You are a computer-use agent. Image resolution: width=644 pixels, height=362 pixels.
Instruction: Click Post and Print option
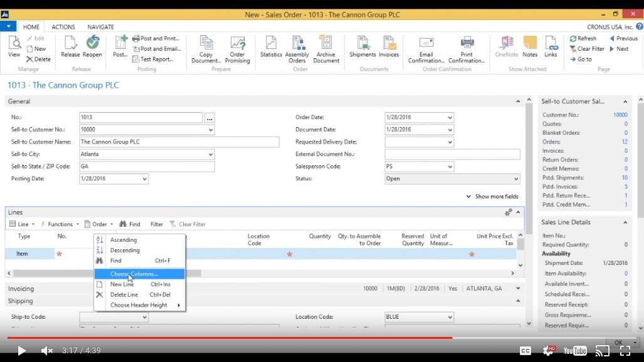point(156,38)
